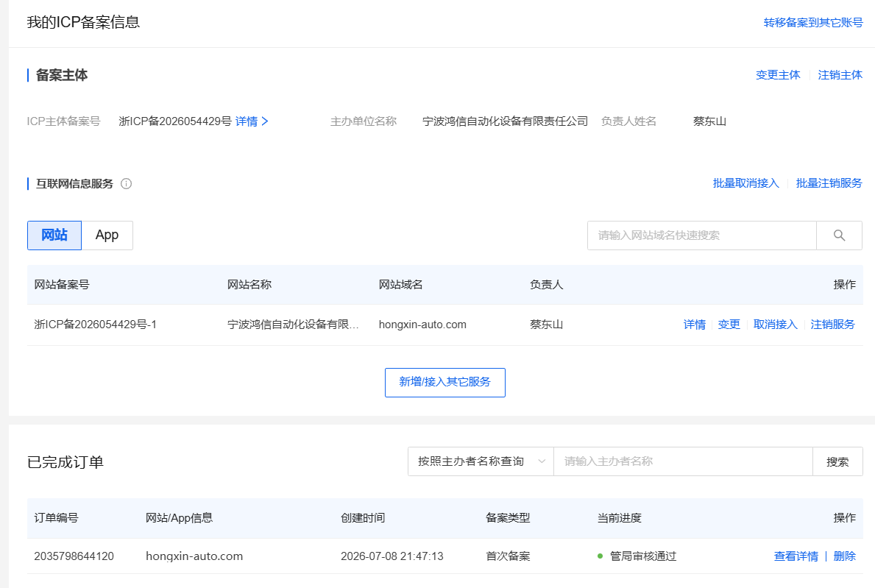The width and height of the screenshot is (875, 588).
Task: Click the 注销主体 link
Action: tap(840, 75)
